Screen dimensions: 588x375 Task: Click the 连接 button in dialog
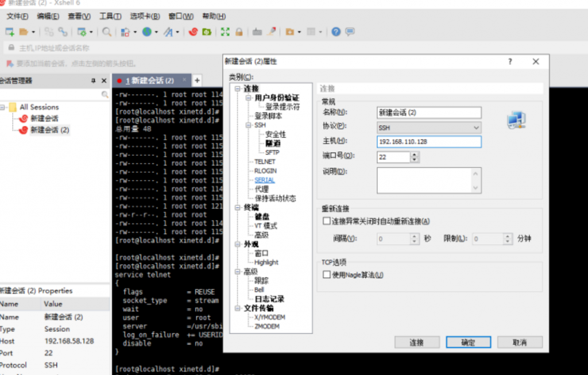point(416,342)
